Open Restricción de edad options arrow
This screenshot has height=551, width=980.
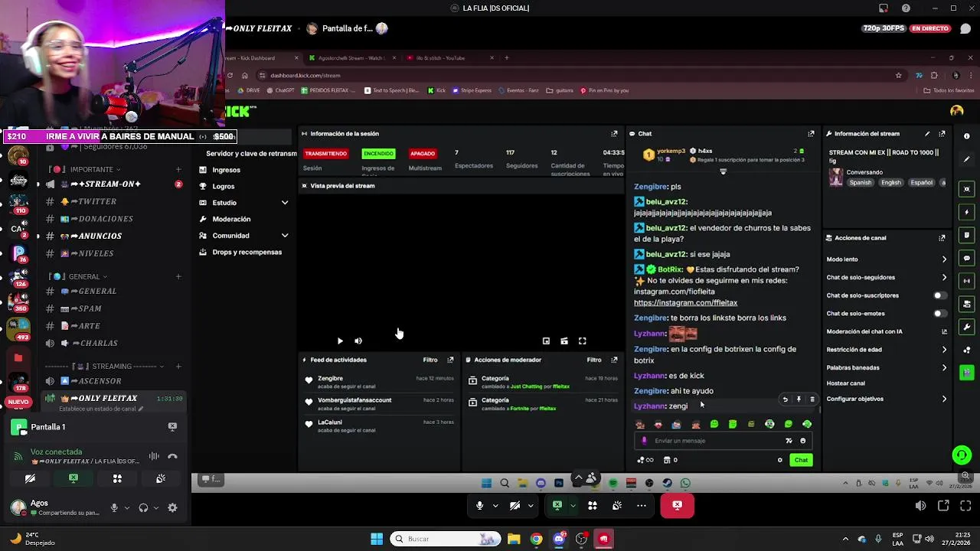click(x=944, y=350)
